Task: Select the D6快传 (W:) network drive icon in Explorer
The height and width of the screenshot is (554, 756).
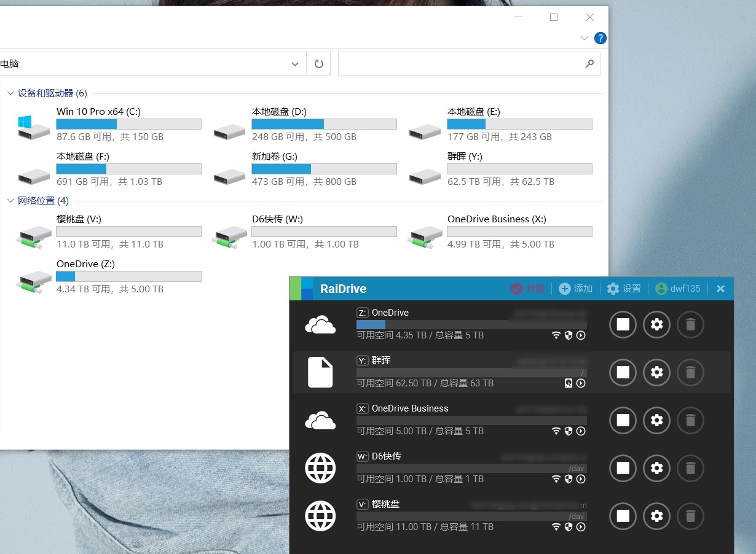Action: tap(229, 236)
